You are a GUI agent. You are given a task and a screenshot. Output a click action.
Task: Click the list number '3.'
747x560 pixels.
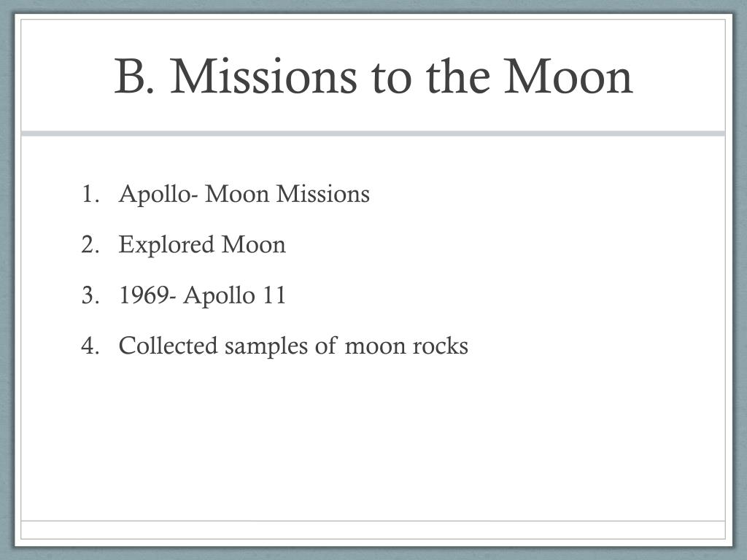coord(90,295)
